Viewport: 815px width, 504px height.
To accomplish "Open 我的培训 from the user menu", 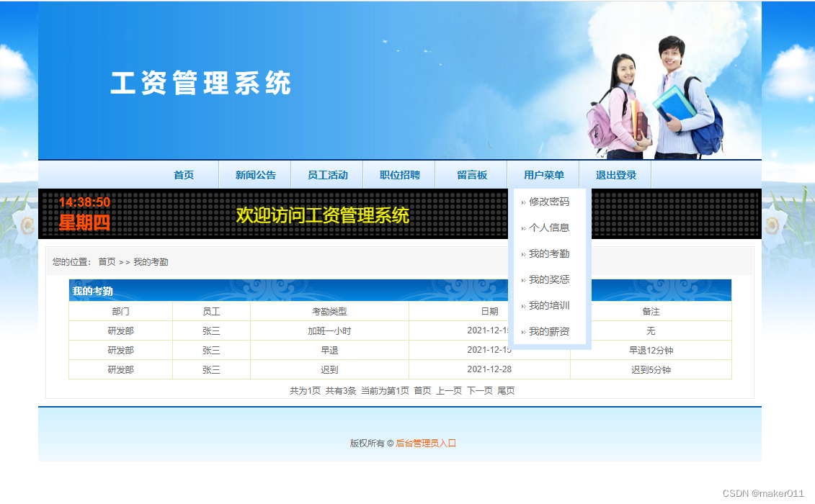I will click(x=549, y=305).
